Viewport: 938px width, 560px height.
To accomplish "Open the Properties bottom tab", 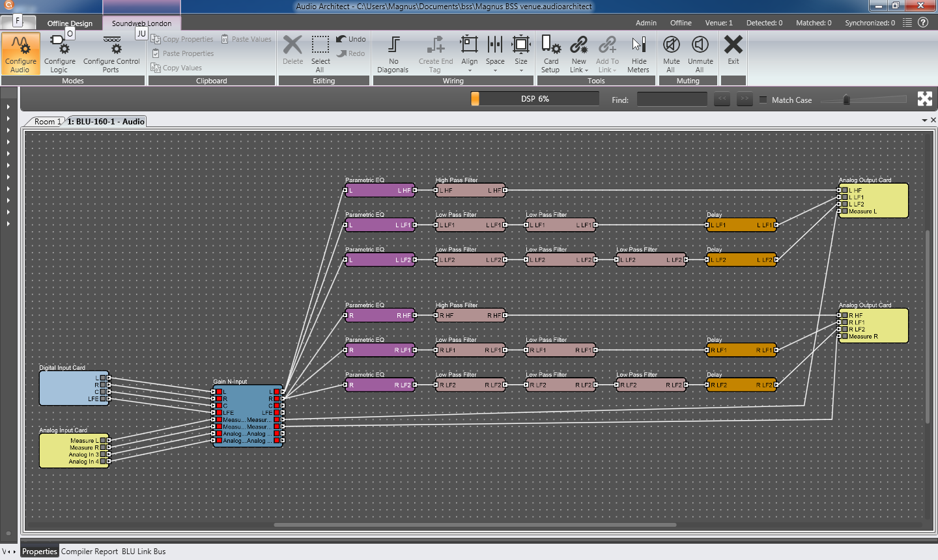I will [40, 552].
